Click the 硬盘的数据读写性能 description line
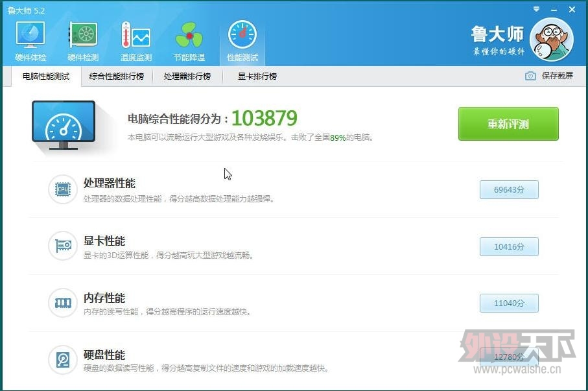 click(x=206, y=368)
